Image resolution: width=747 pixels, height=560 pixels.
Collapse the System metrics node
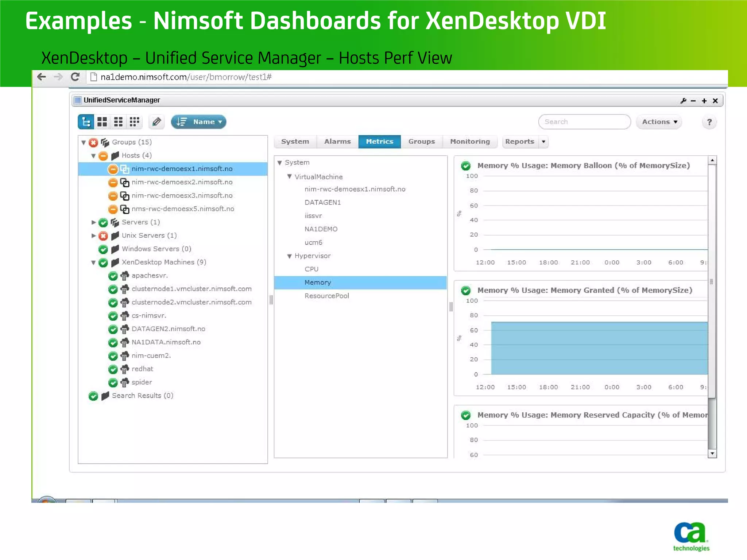[280, 163]
